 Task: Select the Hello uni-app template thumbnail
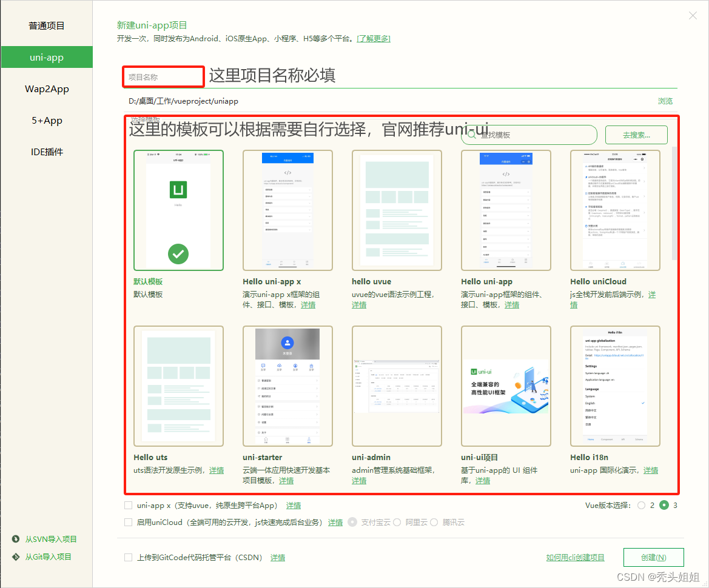(x=506, y=210)
